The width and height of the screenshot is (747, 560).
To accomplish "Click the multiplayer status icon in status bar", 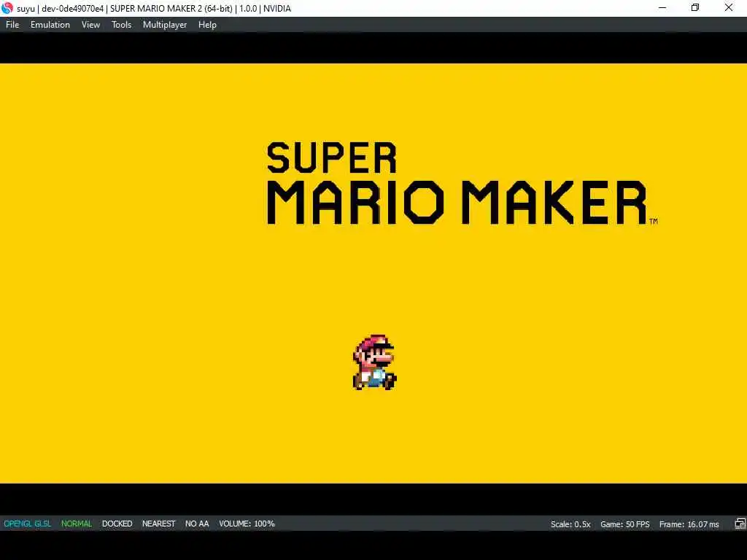I will pyautogui.click(x=740, y=524).
